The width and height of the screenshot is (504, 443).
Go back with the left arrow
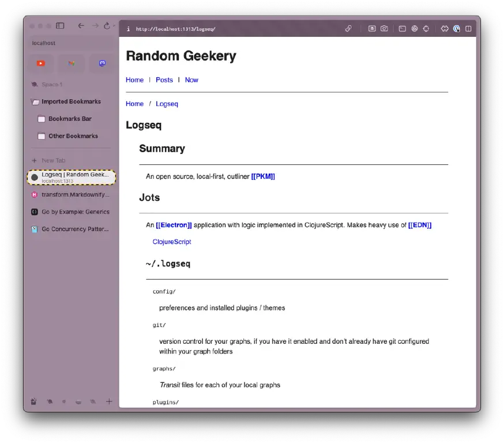(x=81, y=26)
